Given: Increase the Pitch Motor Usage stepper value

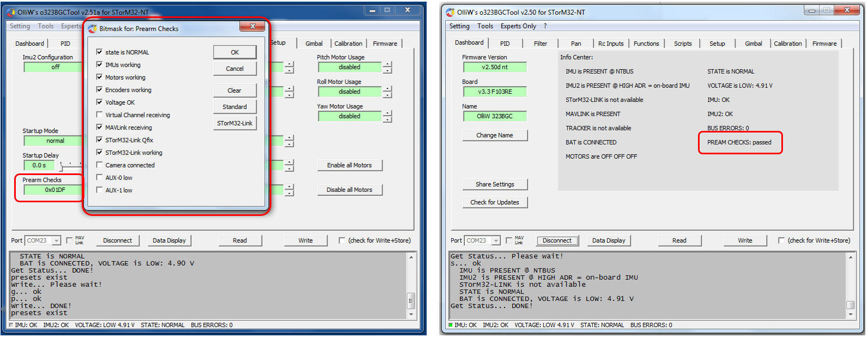Looking at the screenshot, I should pos(387,64).
